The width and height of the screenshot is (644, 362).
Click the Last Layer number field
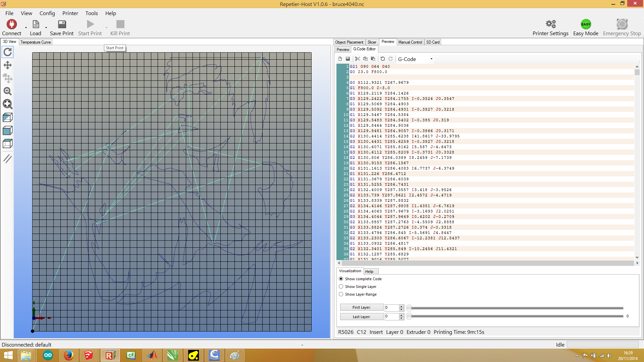tap(392, 316)
